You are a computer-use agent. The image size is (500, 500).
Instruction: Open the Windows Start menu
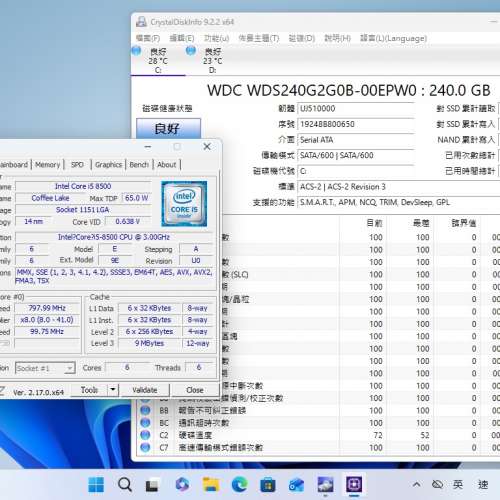coord(96,484)
